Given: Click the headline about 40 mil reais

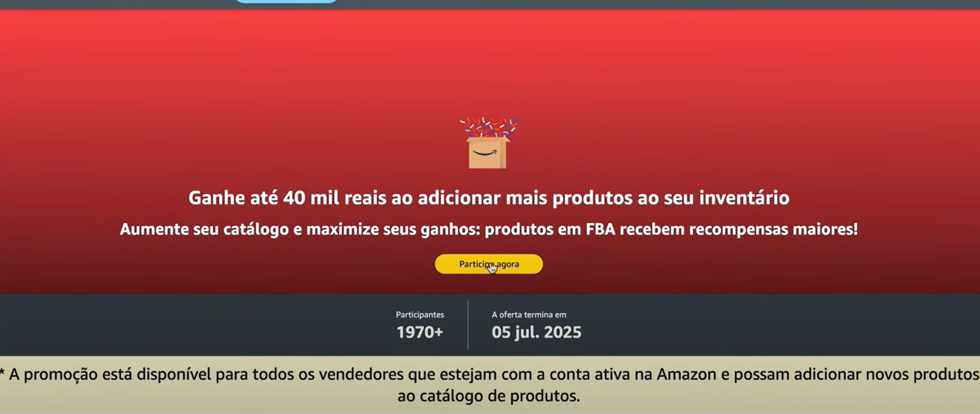Looking at the screenshot, I should (488, 198).
